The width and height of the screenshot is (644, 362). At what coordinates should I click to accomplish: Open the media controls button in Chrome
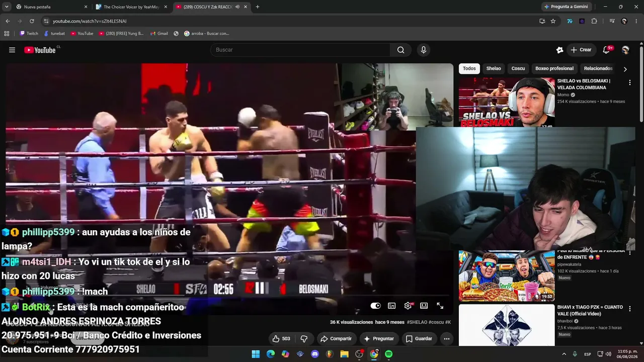612,21
